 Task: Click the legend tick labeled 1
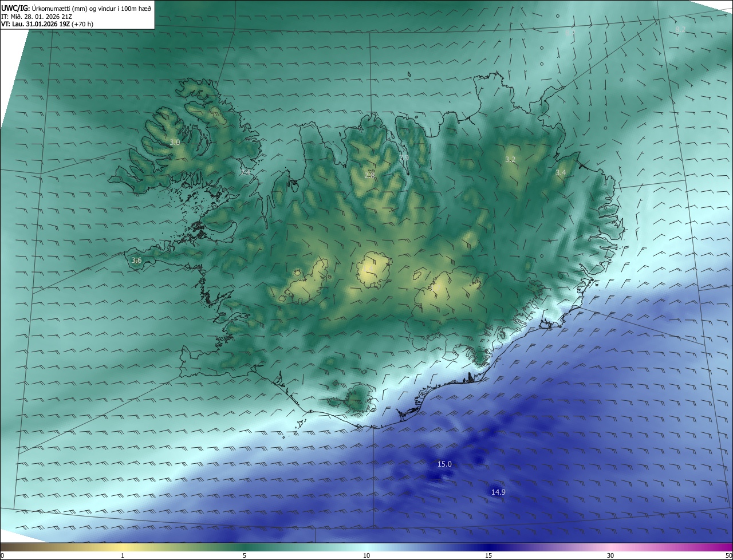coord(123,555)
